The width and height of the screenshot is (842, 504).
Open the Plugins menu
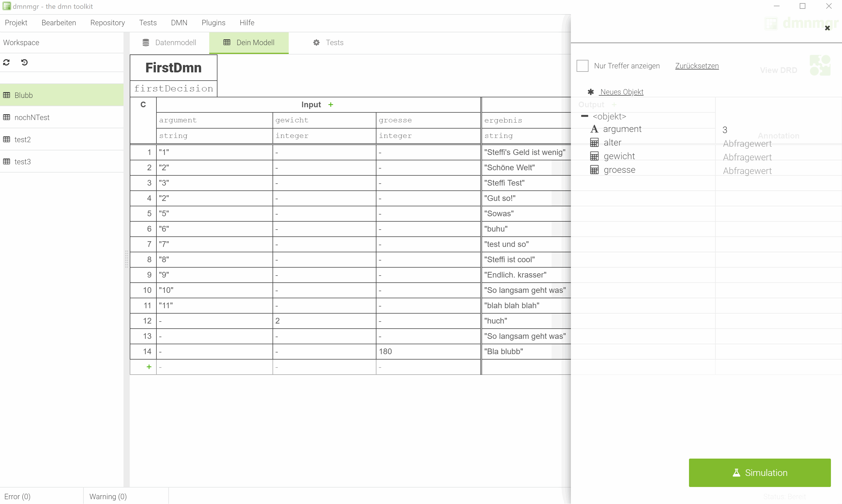pos(213,23)
